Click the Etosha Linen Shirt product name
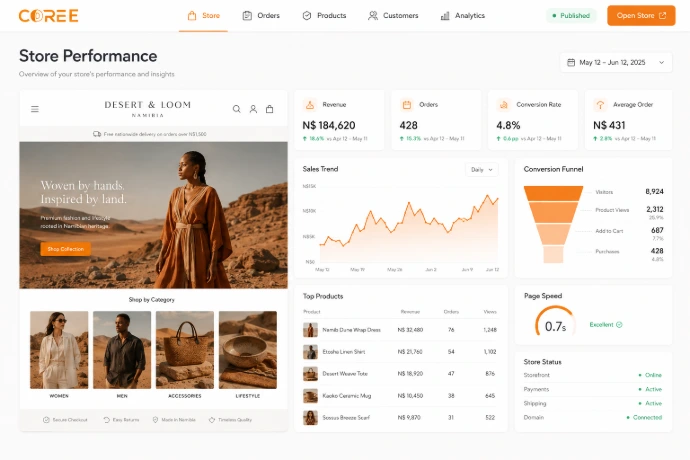This screenshot has width=690, height=460. pos(344,352)
